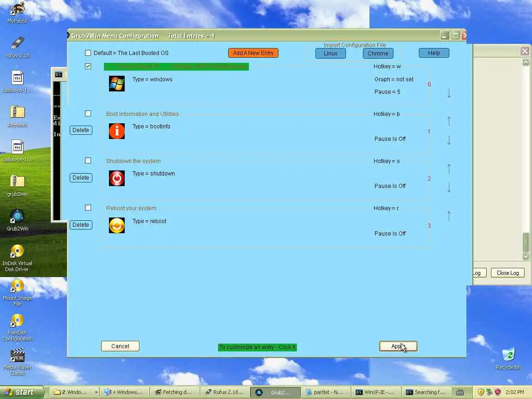Move Boot Information entry up arrow

pyautogui.click(x=449, y=121)
